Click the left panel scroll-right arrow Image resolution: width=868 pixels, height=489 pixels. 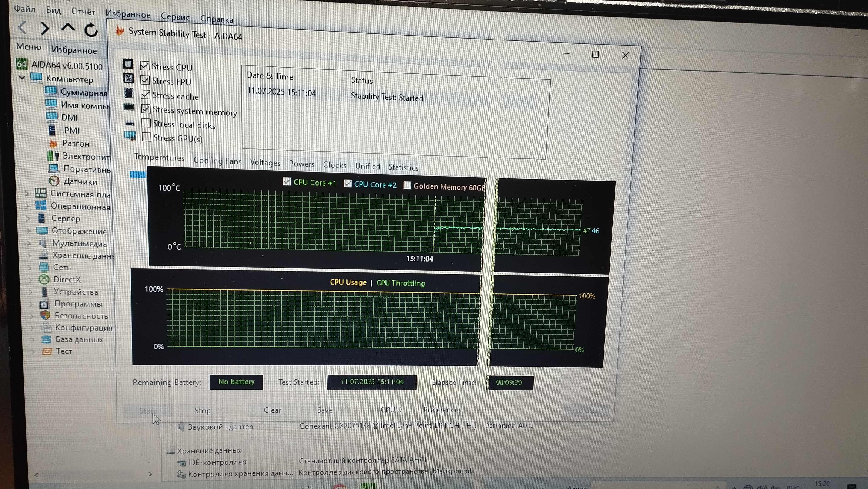pos(150,474)
